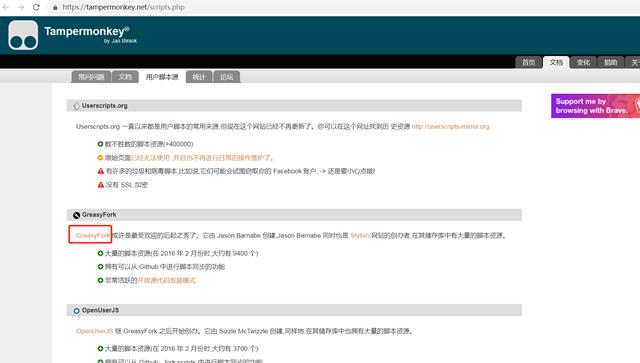Open the OpenUserJS link in the paragraph
The image size is (640, 363).
[x=94, y=331]
